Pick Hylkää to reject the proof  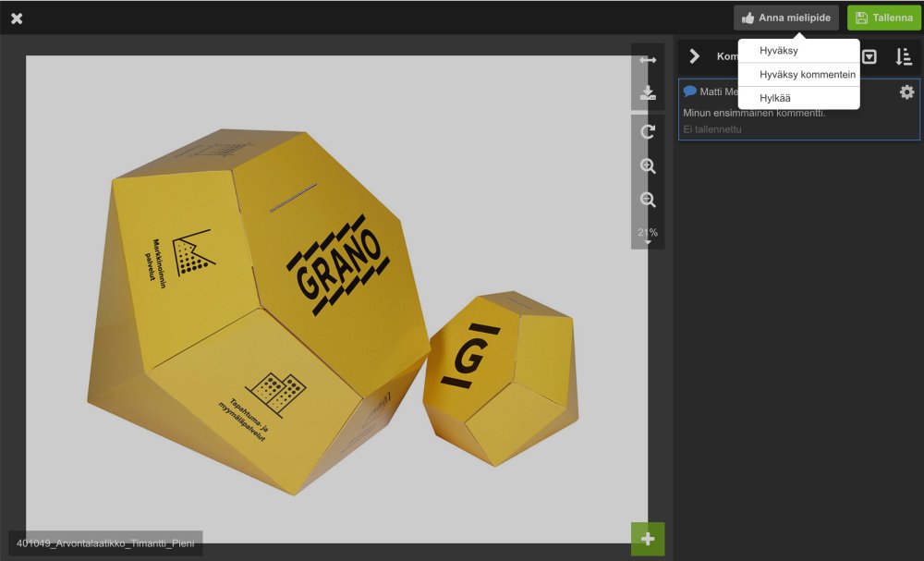(798, 98)
